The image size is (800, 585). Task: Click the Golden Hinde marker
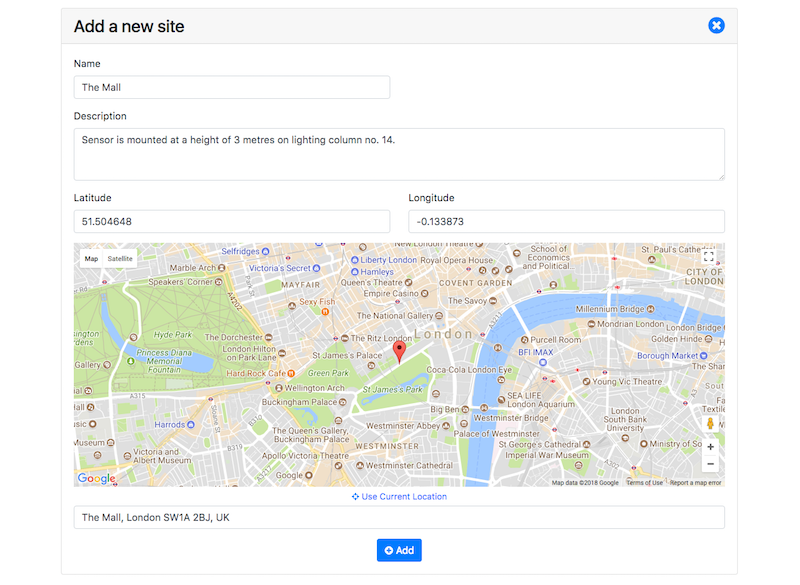click(708, 339)
